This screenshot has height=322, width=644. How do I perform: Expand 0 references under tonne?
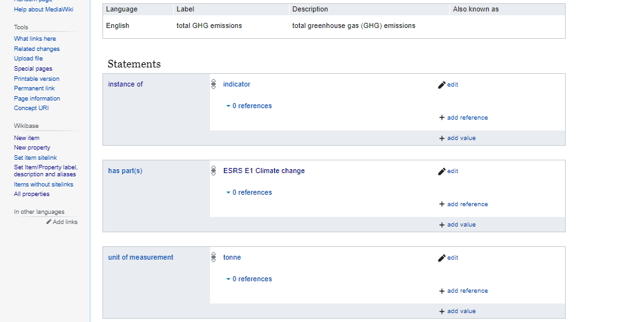coord(249,279)
